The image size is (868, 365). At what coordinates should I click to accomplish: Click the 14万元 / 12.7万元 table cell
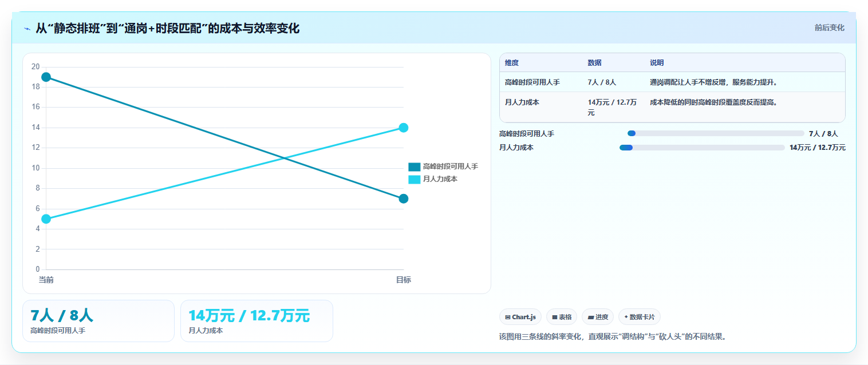coord(612,108)
